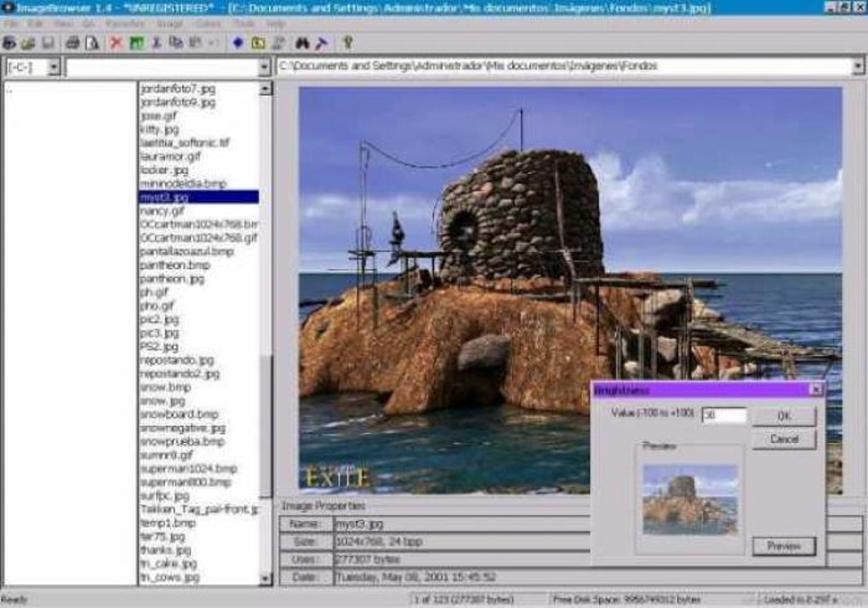Viewport: 868px width, 608px height.
Task: Select the wrench tools icon
Action: point(323,41)
